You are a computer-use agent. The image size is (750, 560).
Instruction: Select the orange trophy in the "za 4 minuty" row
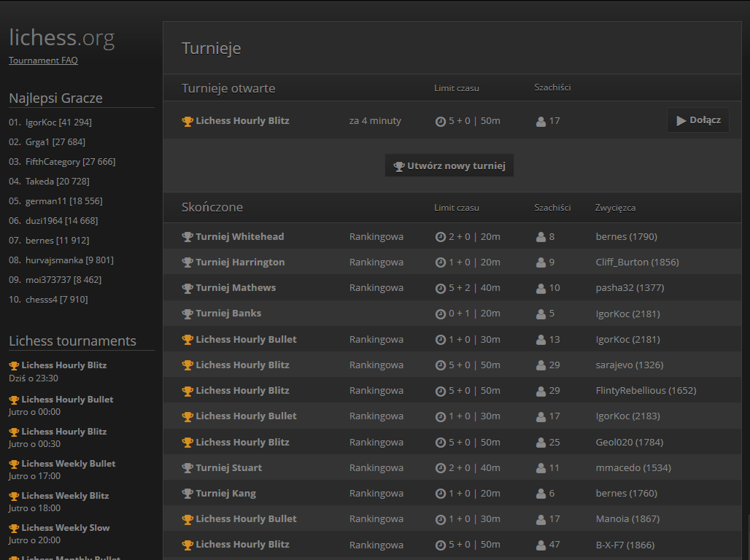click(x=187, y=121)
